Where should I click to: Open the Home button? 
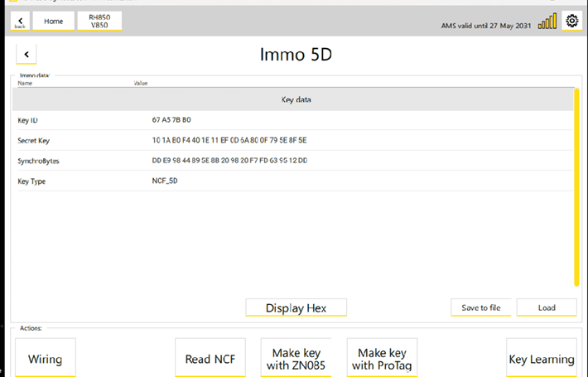point(53,21)
